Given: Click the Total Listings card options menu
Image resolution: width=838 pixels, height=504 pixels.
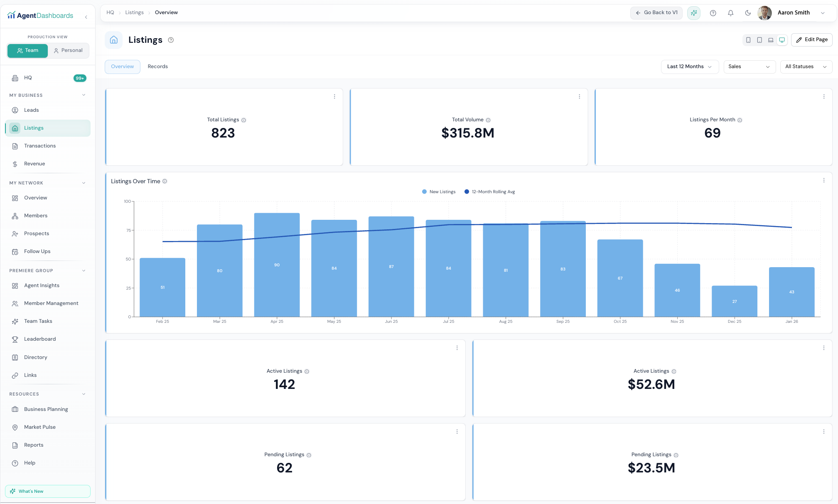Looking at the screenshot, I should pyautogui.click(x=334, y=96).
